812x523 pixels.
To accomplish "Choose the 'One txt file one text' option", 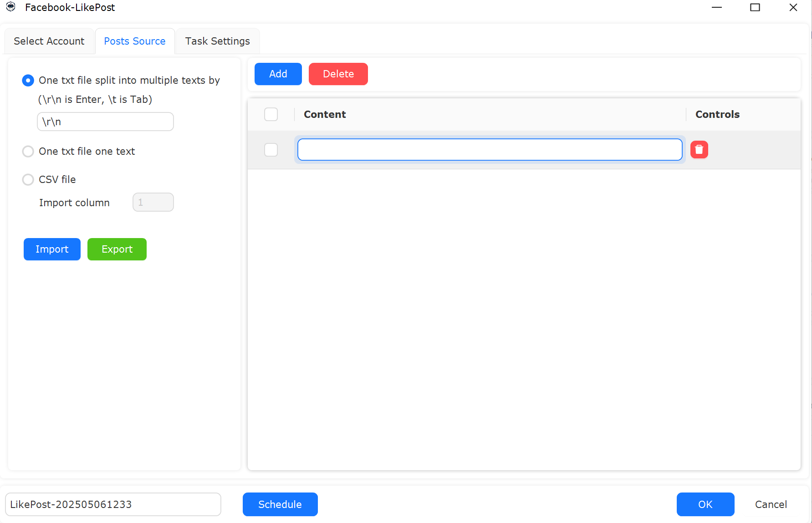I will [28, 151].
